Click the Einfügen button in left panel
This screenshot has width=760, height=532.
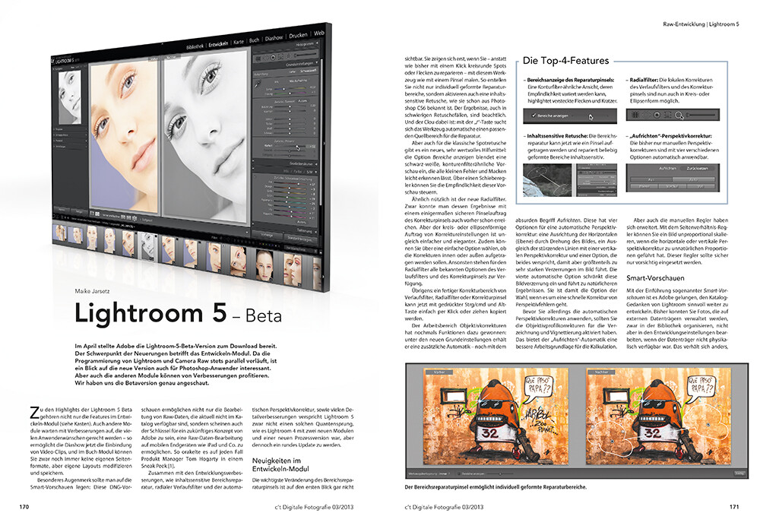79,212
